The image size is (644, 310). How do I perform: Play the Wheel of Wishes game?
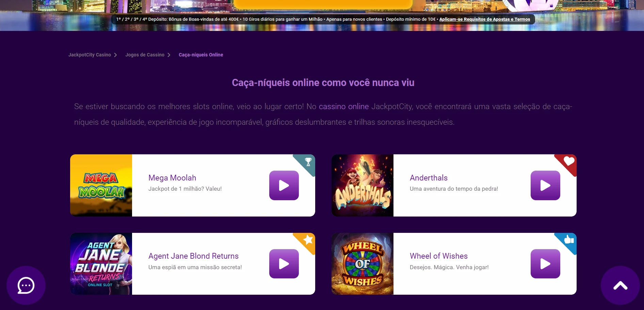[545, 264]
